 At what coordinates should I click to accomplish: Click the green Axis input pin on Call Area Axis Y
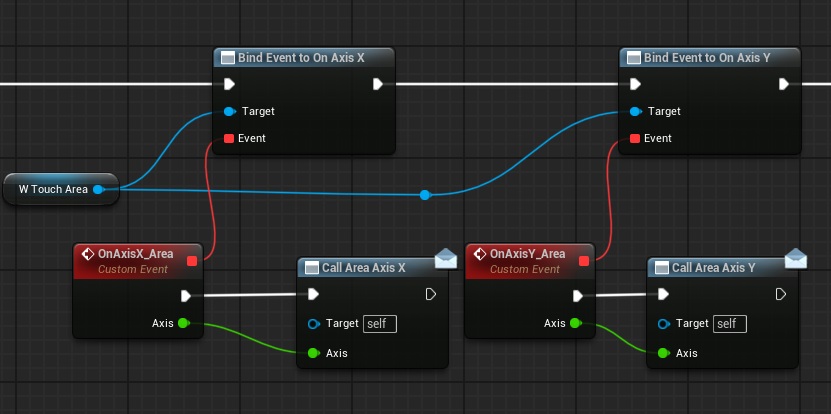click(663, 353)
